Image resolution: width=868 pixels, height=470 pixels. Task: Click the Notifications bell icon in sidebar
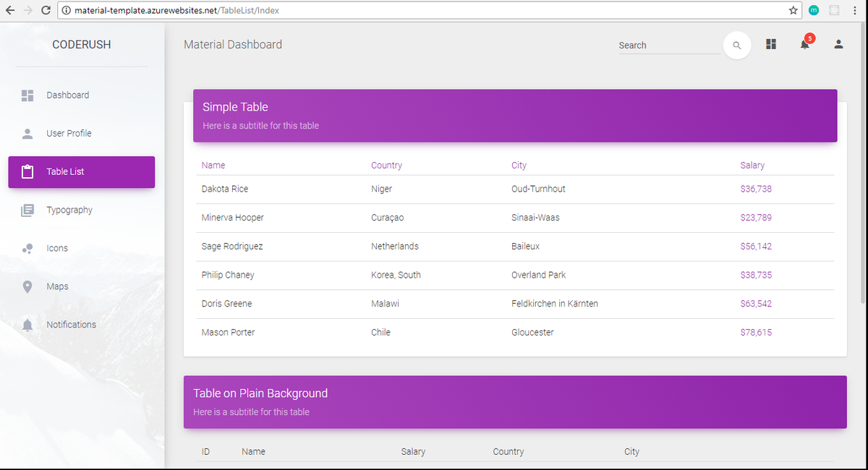pyautogui.click(x=27, y=325)
